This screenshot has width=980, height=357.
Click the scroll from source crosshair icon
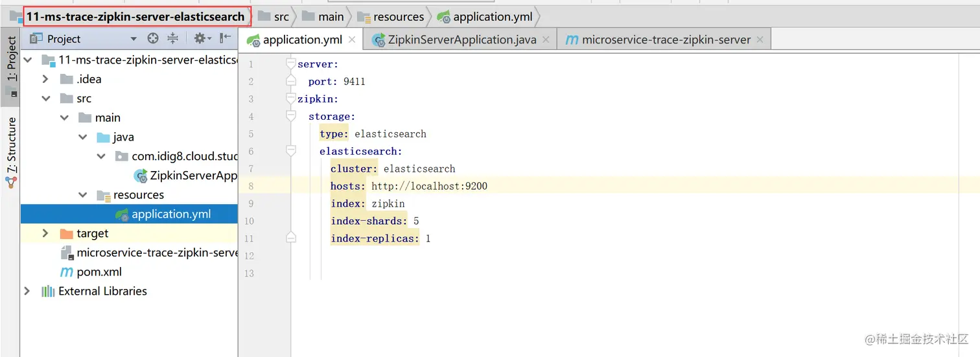click(153, 39)
